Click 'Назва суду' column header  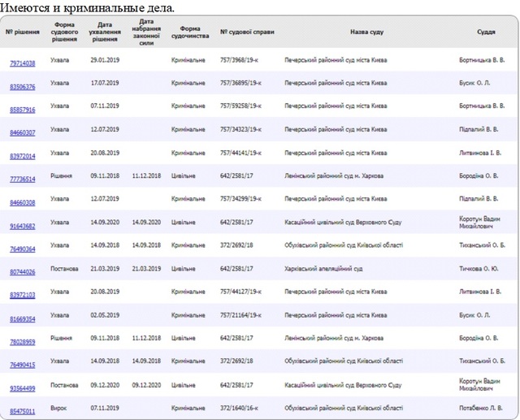366,32
